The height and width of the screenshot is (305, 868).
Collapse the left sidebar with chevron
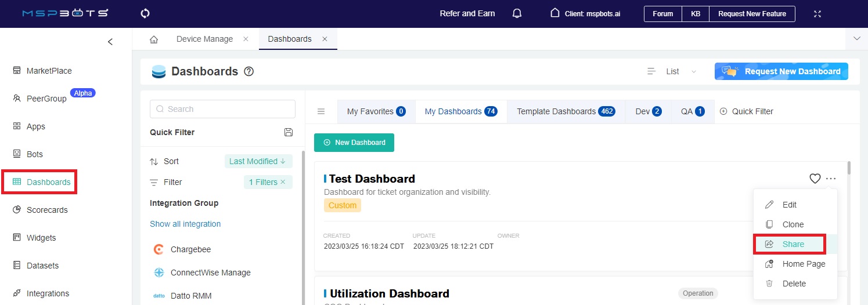(x=110, y=42)
